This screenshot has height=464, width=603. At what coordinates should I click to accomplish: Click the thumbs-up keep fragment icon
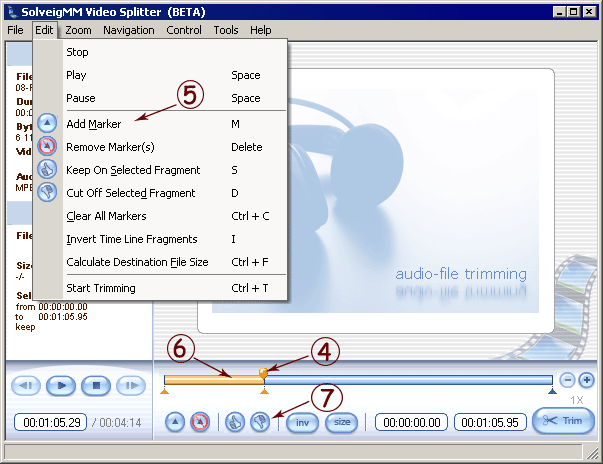coord(235,422)
